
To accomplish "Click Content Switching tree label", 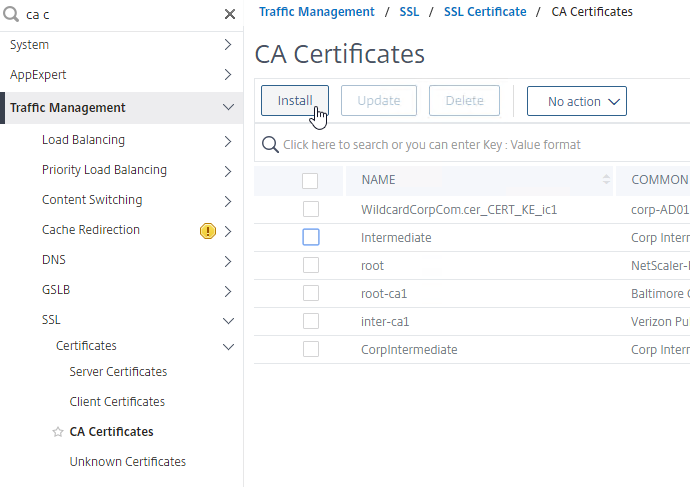I will [92, 200].
